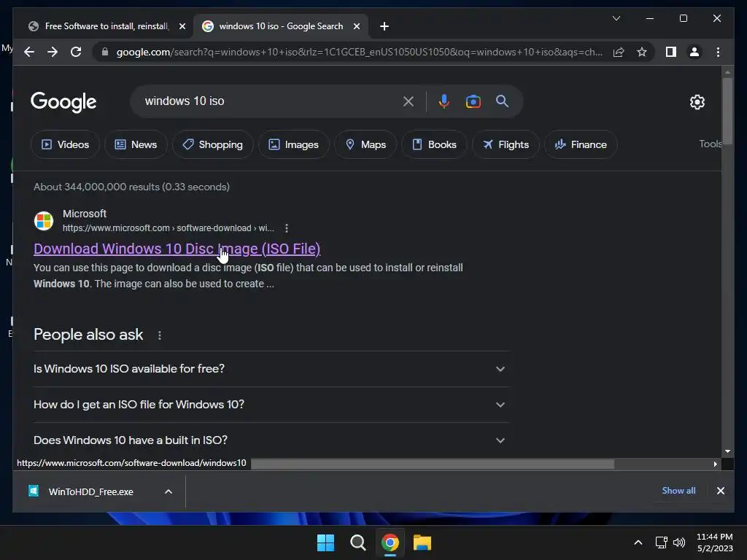747x560 pixels.
Task: Reload the Google search page
Action: pos(76,52)
